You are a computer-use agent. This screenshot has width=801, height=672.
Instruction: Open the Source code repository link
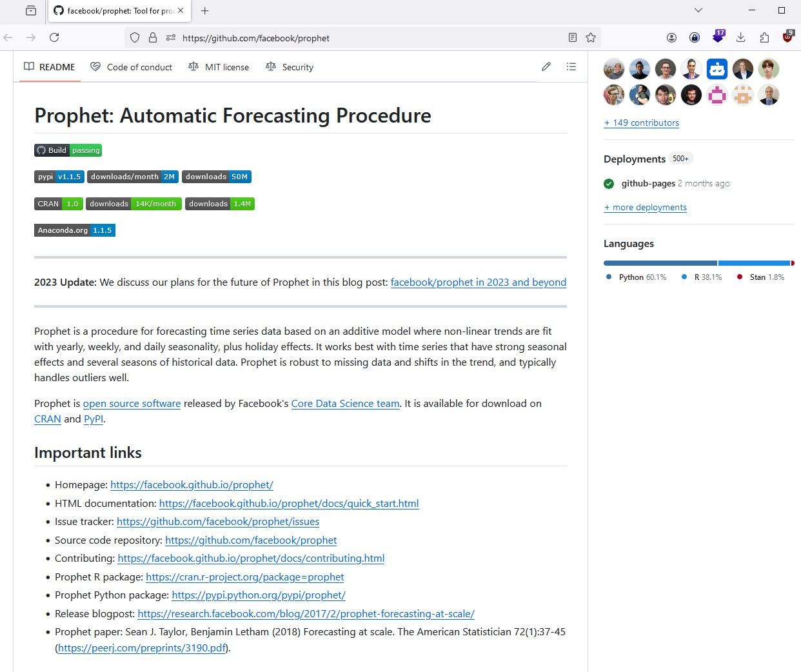click(251, 540)
